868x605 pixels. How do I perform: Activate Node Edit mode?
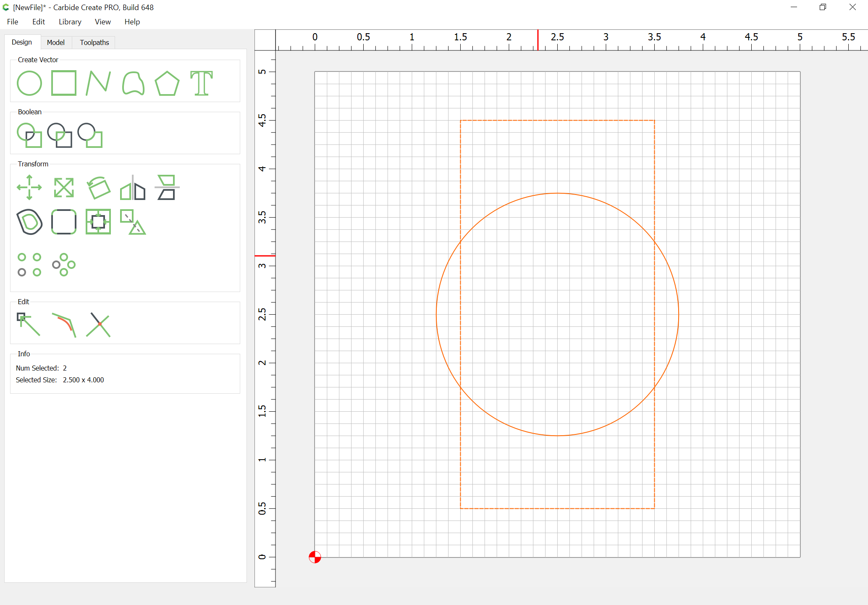(x=29, y=324)
